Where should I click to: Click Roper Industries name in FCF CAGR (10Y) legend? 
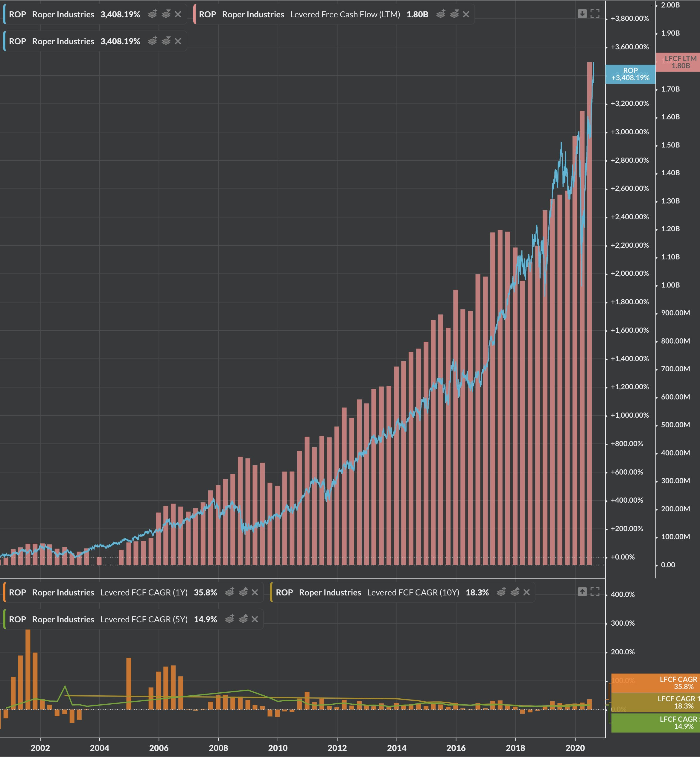pos(330,592)
